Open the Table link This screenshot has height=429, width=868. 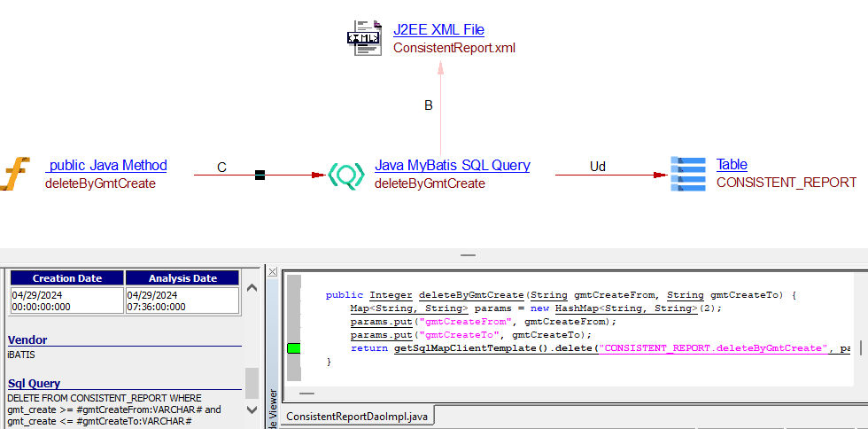click(x=732, y=165)
